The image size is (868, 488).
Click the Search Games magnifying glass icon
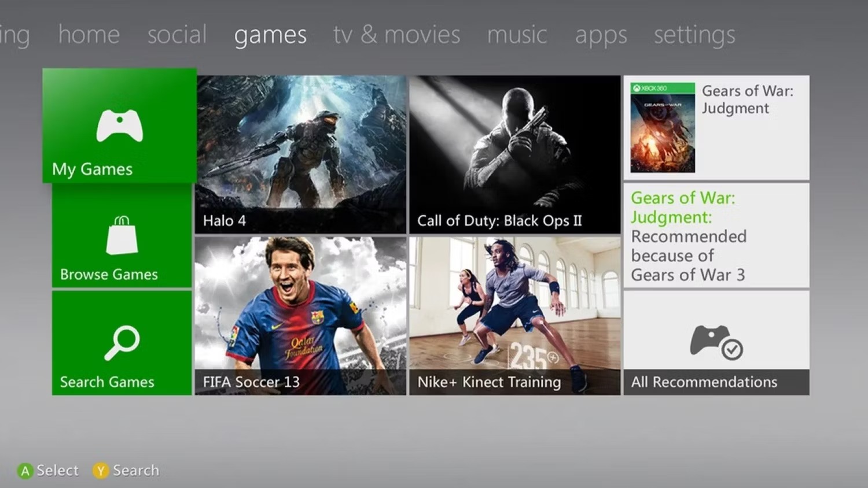(x=122, y=343)
